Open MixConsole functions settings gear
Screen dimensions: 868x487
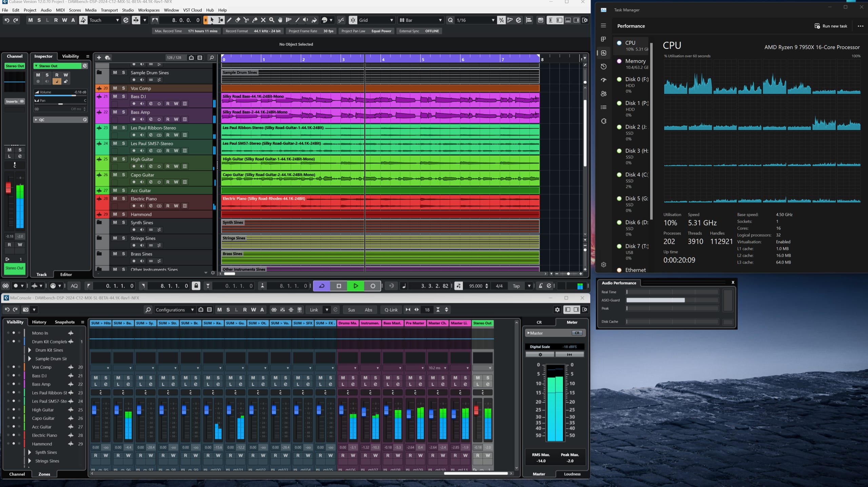point(557,310)
